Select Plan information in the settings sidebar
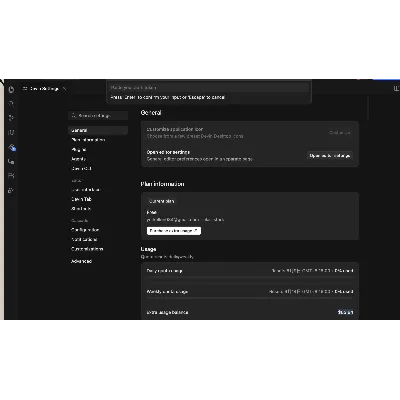The width and height of the screenshot is (400, 400). [88, 140]
